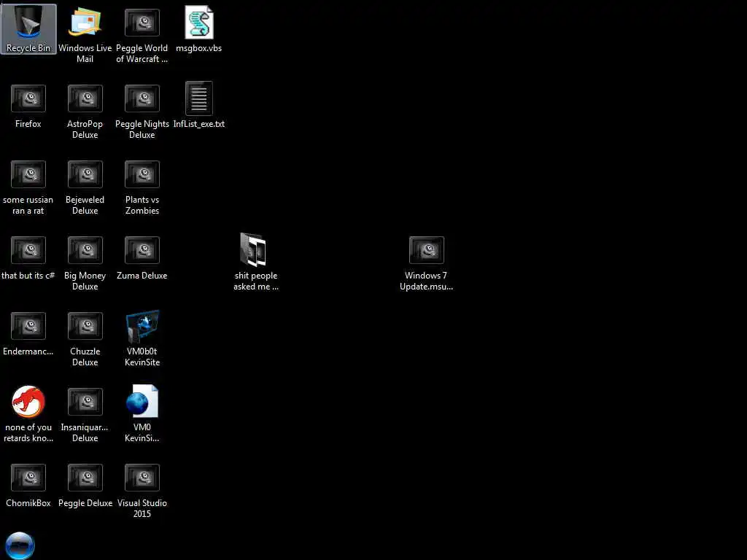
Task: Select the Recycle Bin desktop icon
Action: (28, 29)
